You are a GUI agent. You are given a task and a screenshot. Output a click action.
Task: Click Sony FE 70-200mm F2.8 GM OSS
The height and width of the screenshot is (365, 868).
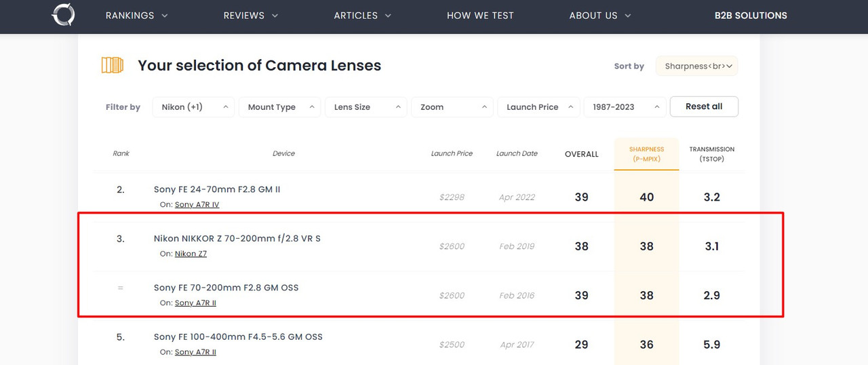(x=226, y=288)
